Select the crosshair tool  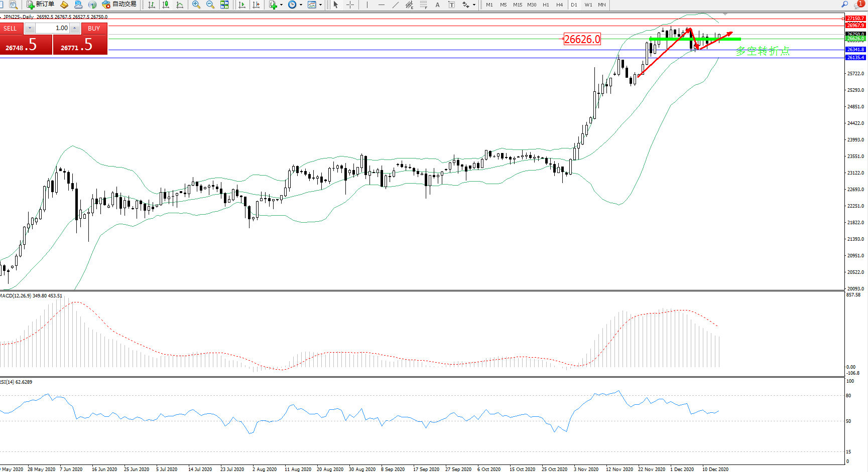pyautogui.click(x=350, y=5)
